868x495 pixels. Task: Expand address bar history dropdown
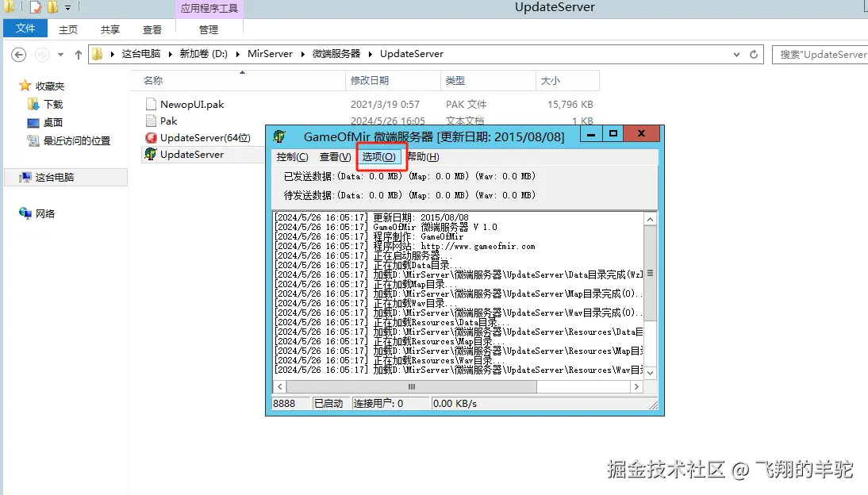[736, 54]
